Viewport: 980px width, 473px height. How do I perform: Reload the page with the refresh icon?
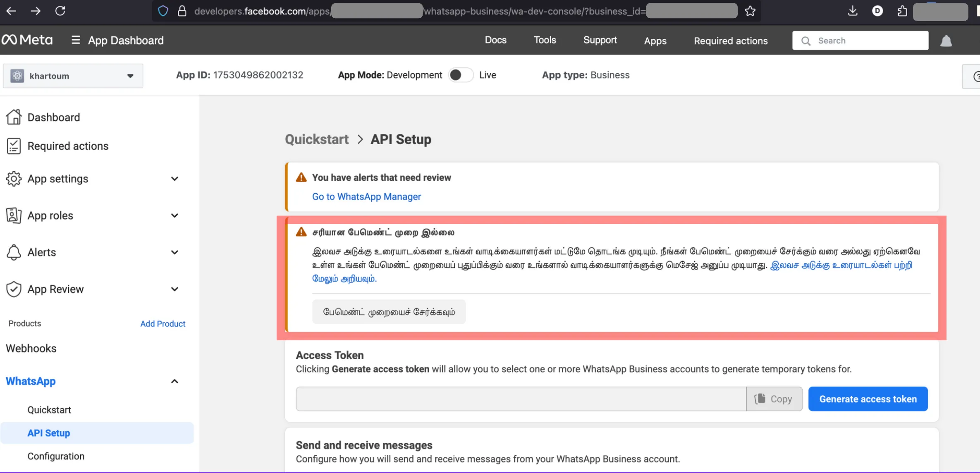click(x=60, y=11)
